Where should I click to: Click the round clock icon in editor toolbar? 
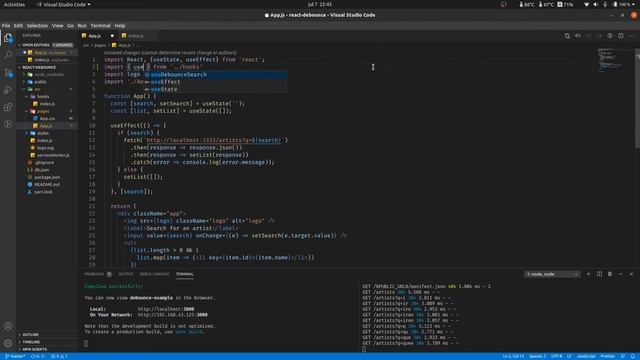610,36
